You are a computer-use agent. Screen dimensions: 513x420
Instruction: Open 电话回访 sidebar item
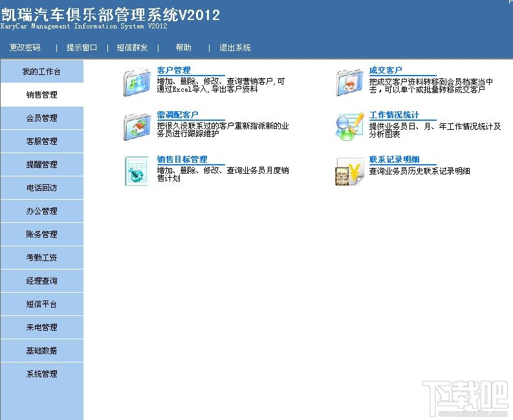click(x=42, y=187)
